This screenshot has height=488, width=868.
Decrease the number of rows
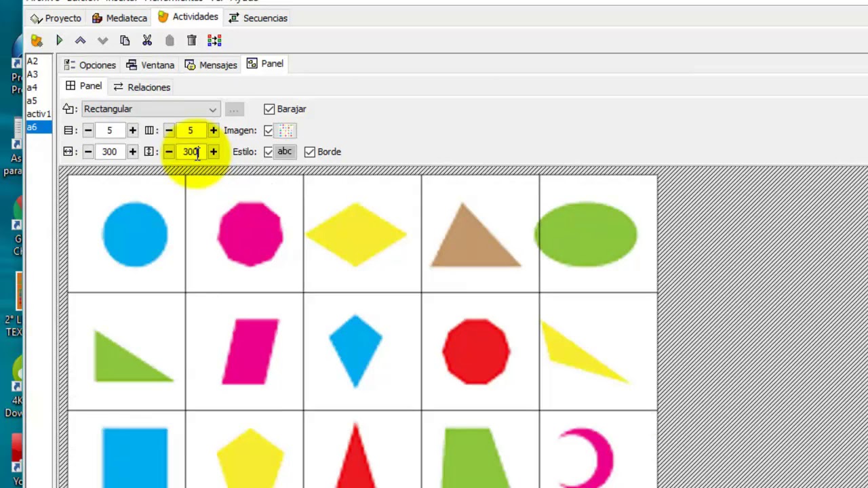tap(88, 130)
